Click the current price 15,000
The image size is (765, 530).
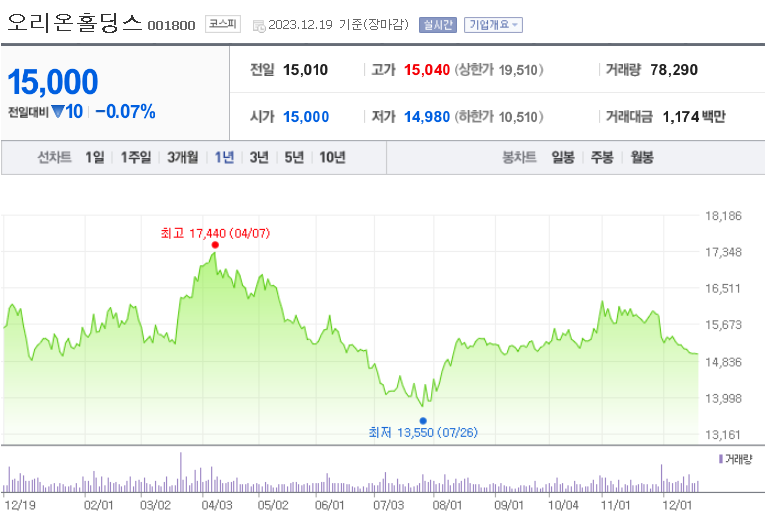[x=53, y=82]
